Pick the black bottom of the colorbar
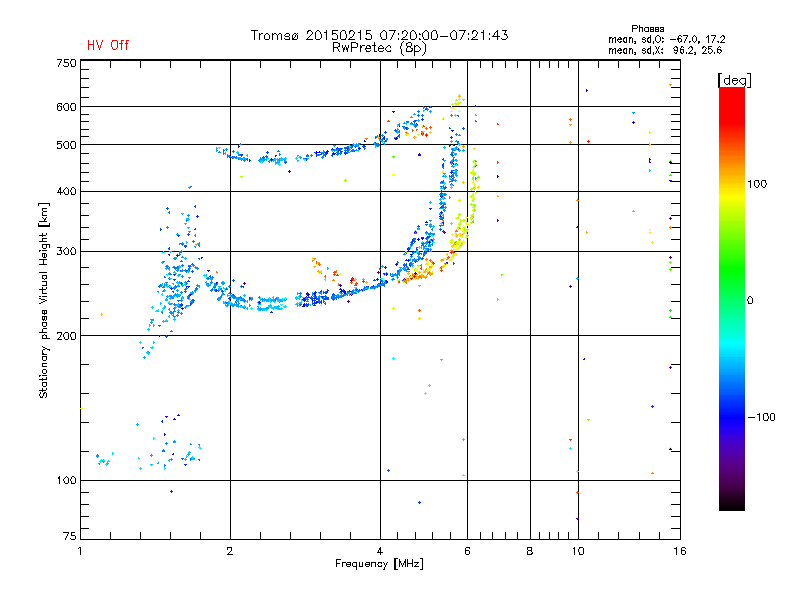Image resolution: width=800 pixels, height=600 pixels. click(732, 505)
